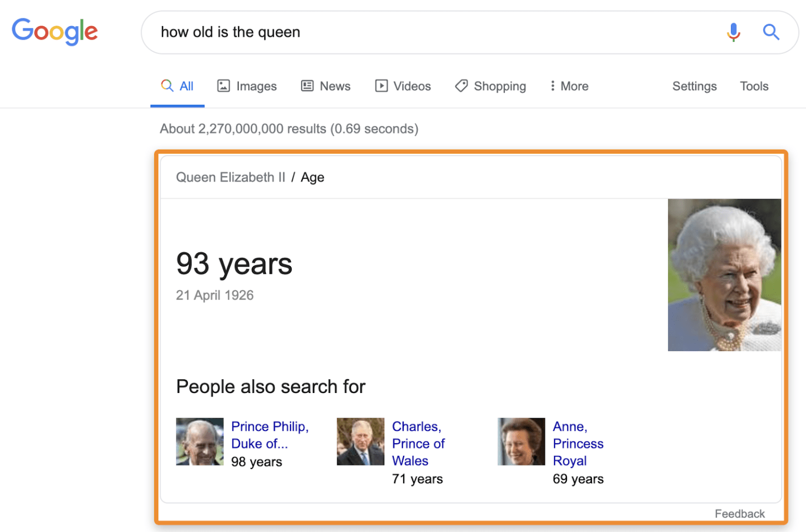Click Queen Elizabeth's portrait photo
806x532 pixels.
point(724,274)
